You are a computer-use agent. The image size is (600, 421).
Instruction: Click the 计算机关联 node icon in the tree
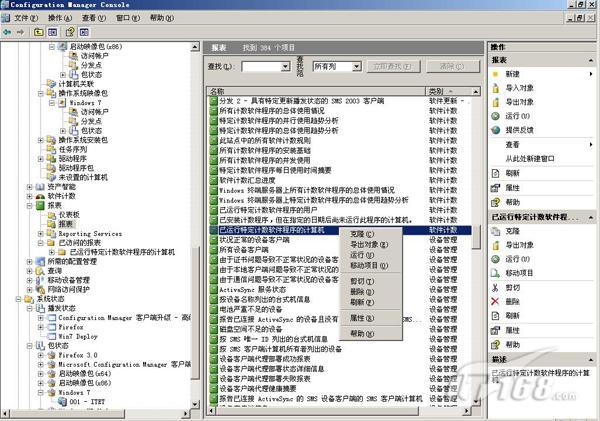(51, 84)
